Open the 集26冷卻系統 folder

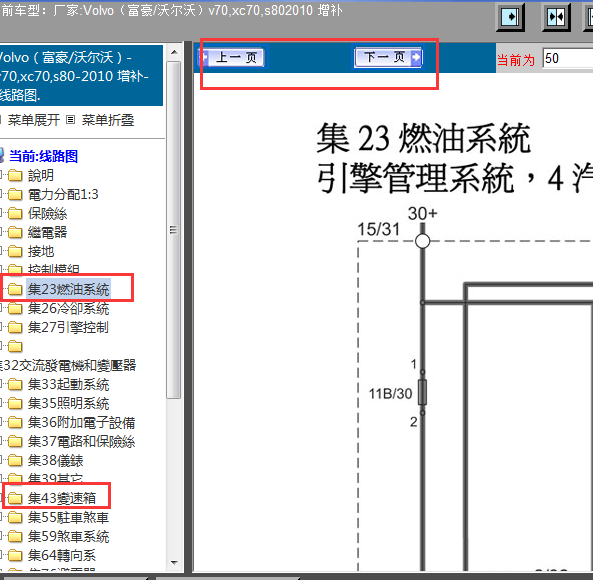pyautogui.click(x=68, y=309)
